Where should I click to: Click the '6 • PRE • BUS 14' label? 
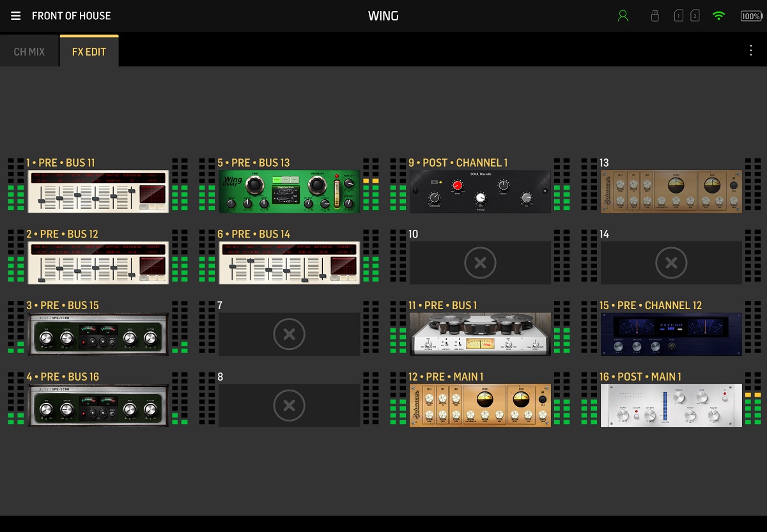pos(254,234)
